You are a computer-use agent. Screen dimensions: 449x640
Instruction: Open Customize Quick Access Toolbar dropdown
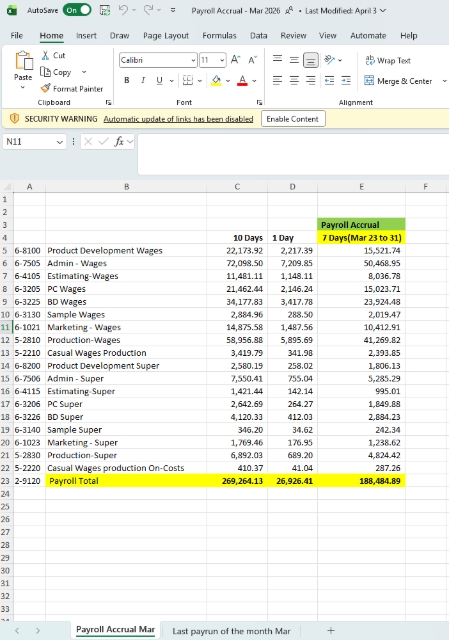[x=173, y=10]
